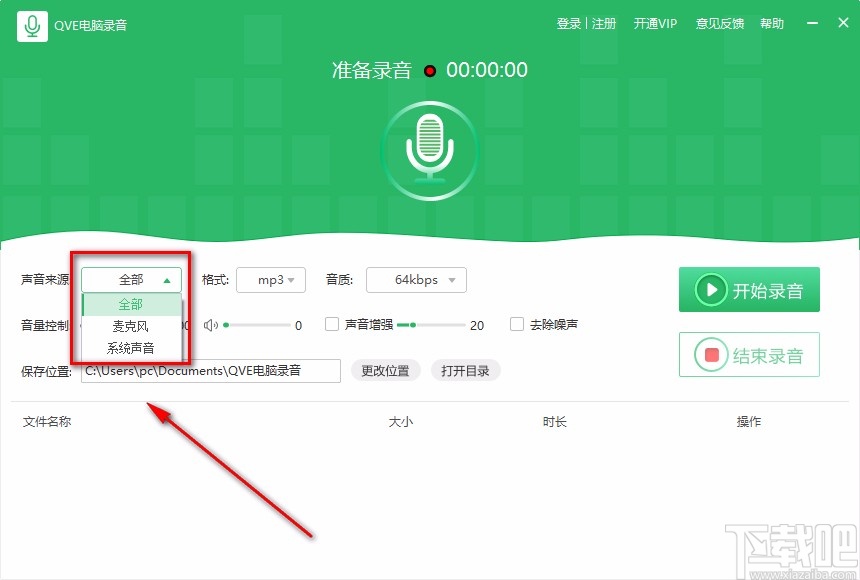The height and width of the screenshot is (580, 860).
Task: Open the 格式 mp3 dropdown
Action: pyautogui.click(x=271, y=280)
